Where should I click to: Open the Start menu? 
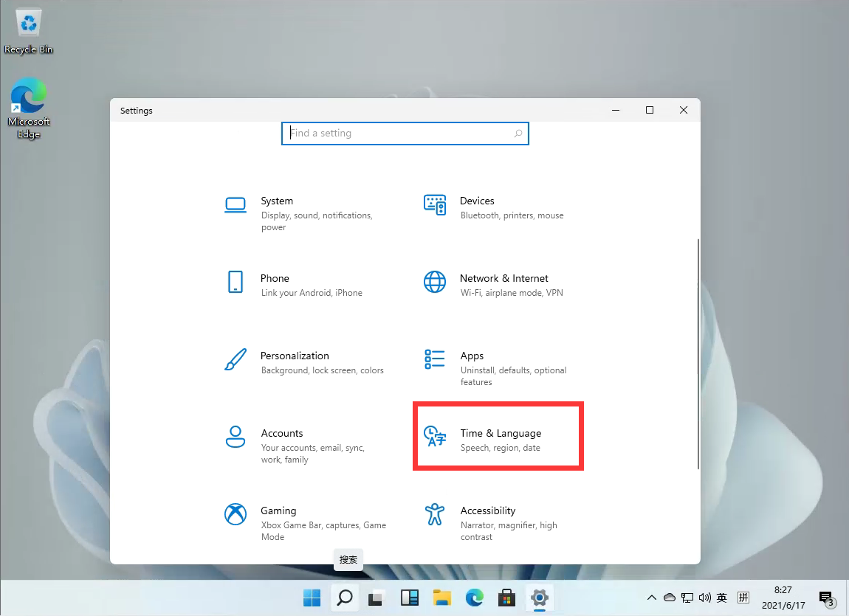pyautogui.click(x=312, y=598)
